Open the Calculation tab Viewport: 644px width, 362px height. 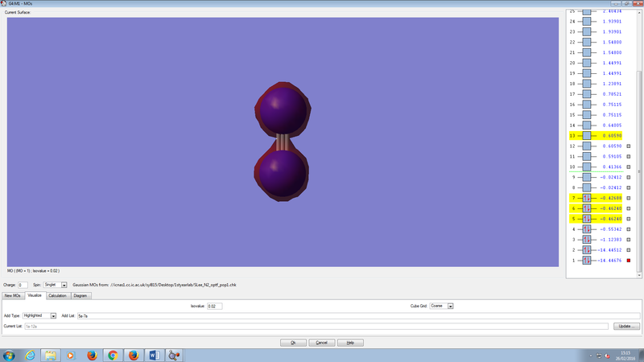[x=57, y=295]
